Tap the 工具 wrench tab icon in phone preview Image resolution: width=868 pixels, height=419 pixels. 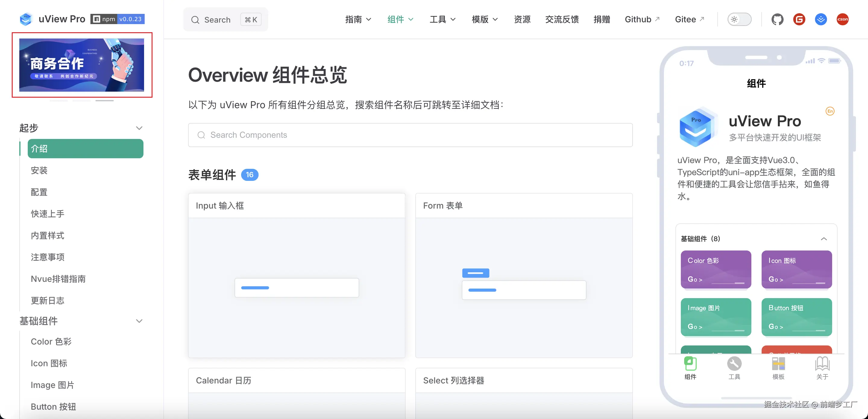pyautogui.click(x=734, y=364)
